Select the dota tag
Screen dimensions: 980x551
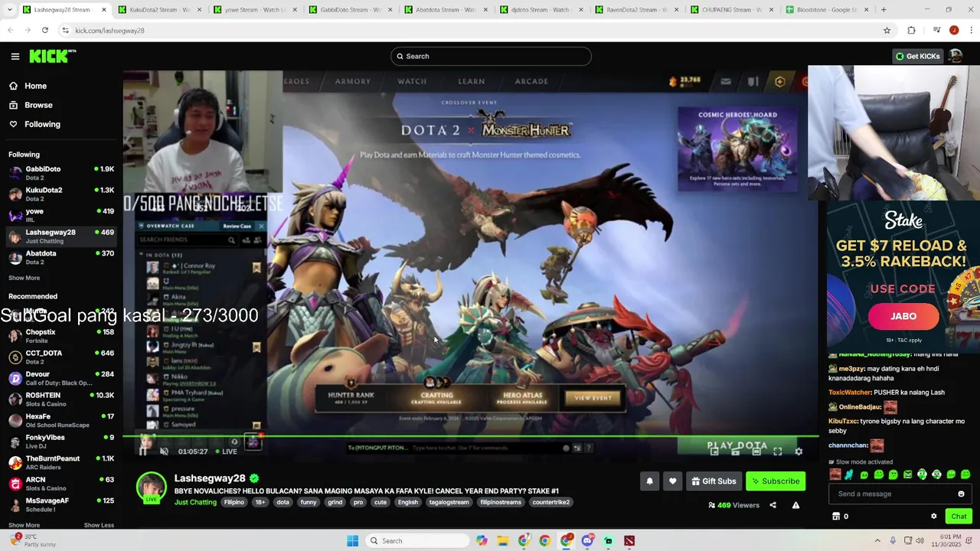click(283, 502)
